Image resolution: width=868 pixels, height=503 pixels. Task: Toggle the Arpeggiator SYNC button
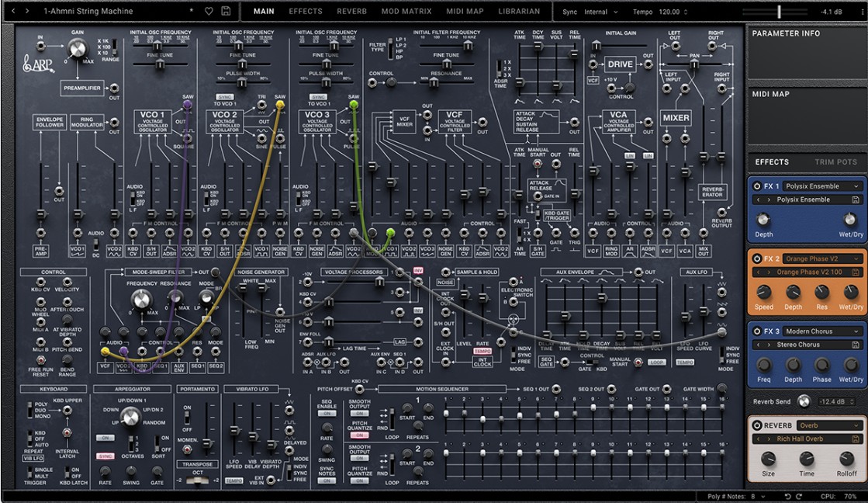105,456
